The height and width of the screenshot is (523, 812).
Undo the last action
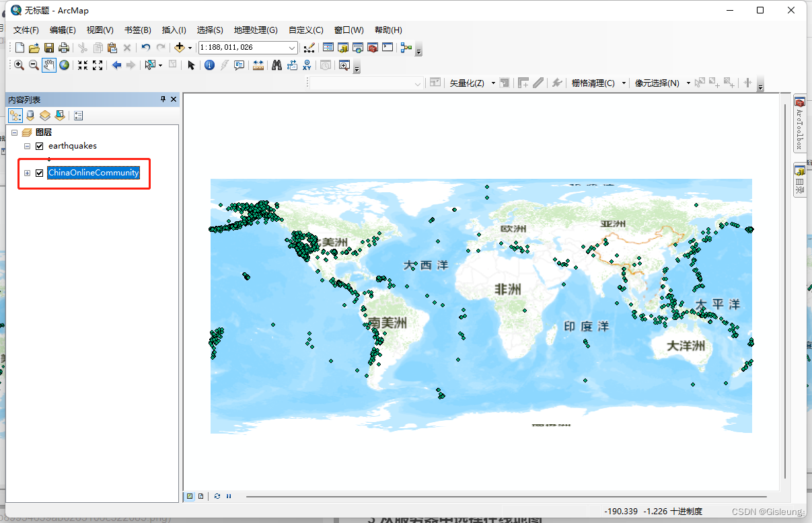click(x=146, y=48)
